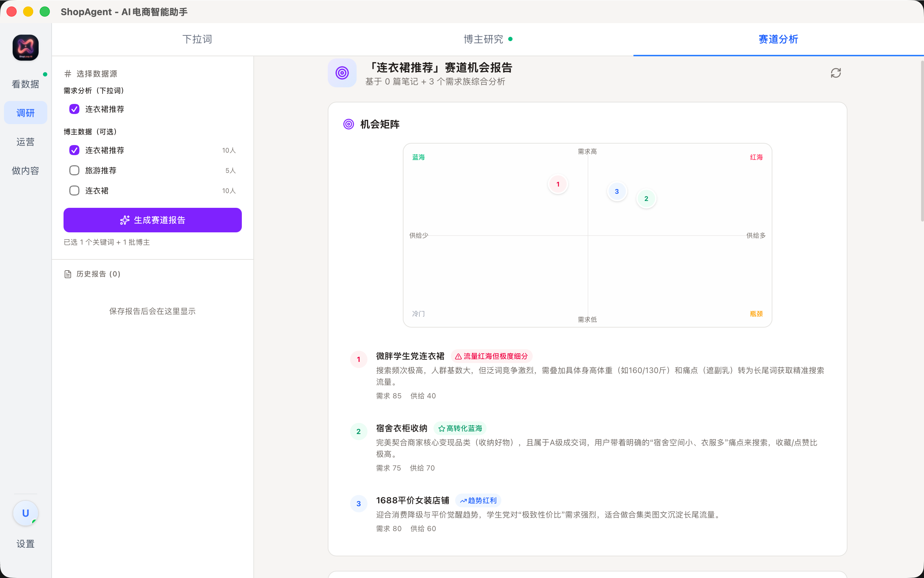Screen dimensions: 924x578
Task: Click the purple target icon beside 机会矩阵
Action: tap(348, 124)
